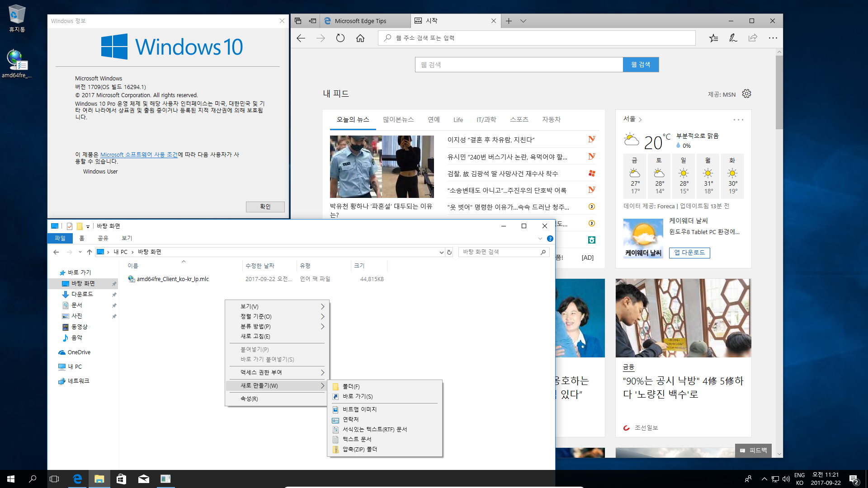Open 보기 ribbon tab in Explorer
Image resolution: width=868 pixels, height=488 pixels.
[127, 238]
